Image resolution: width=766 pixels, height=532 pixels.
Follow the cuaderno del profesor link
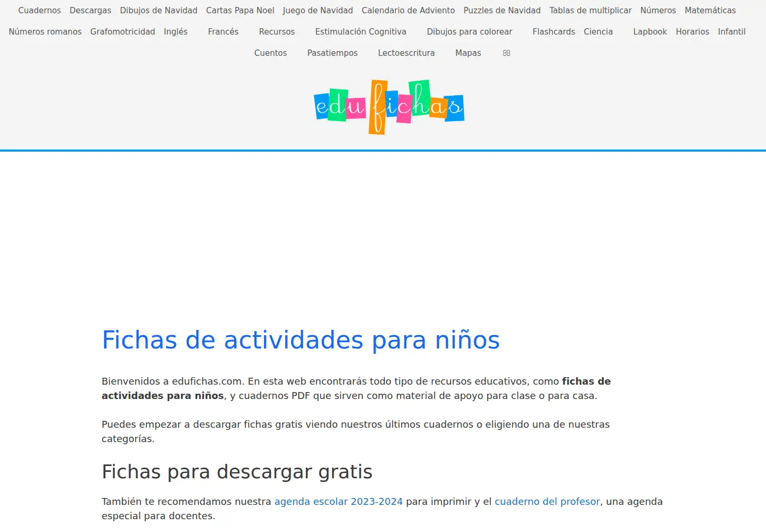pyautogui.click(x=547, y=502)
